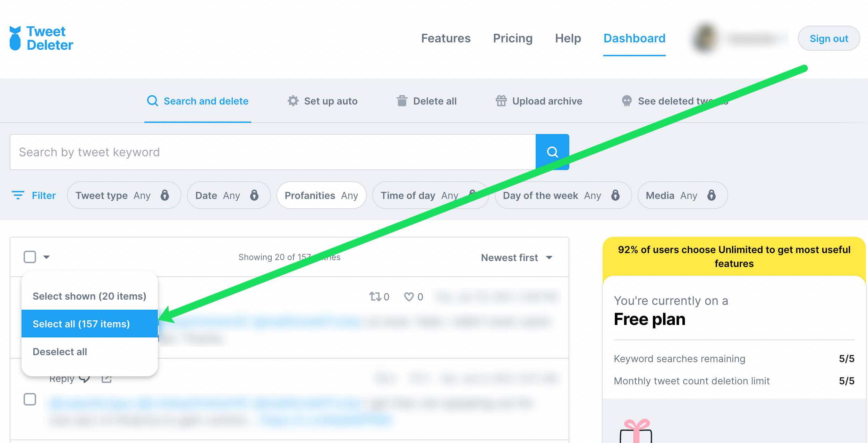Choose Select all (157 items)

pos(90,324)
